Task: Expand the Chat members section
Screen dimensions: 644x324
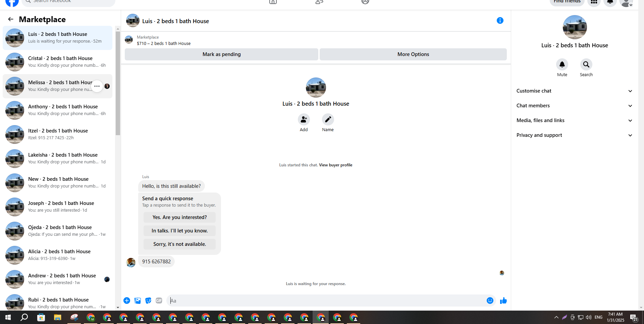Action: (x=574, y=106)
